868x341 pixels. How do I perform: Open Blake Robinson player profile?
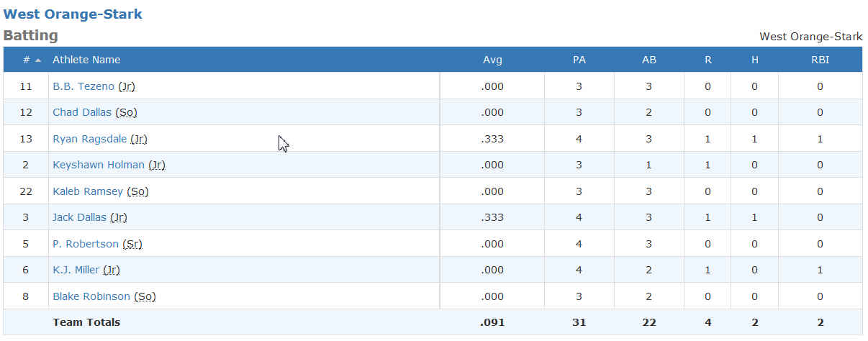click(91, 296)
